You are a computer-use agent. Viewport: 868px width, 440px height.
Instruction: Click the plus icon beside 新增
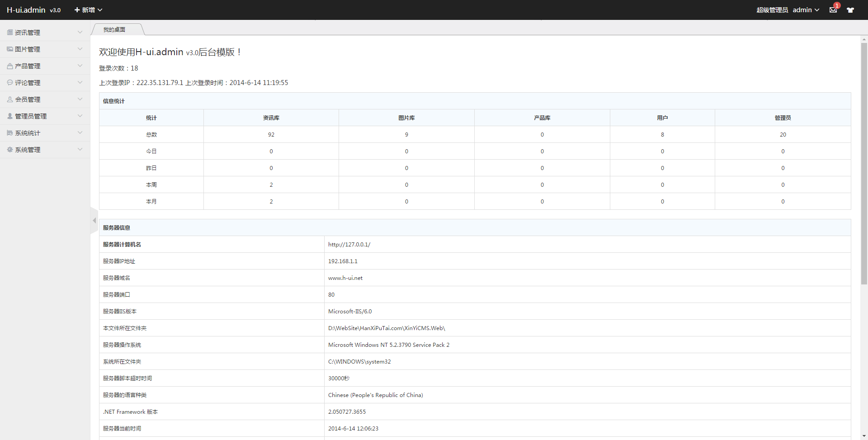pos(77,10)
